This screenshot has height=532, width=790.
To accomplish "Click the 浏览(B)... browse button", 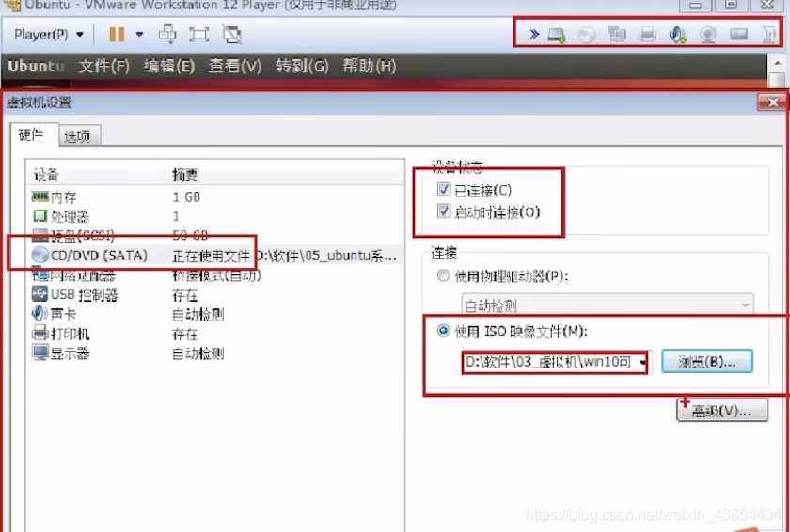I will point(707,361).
